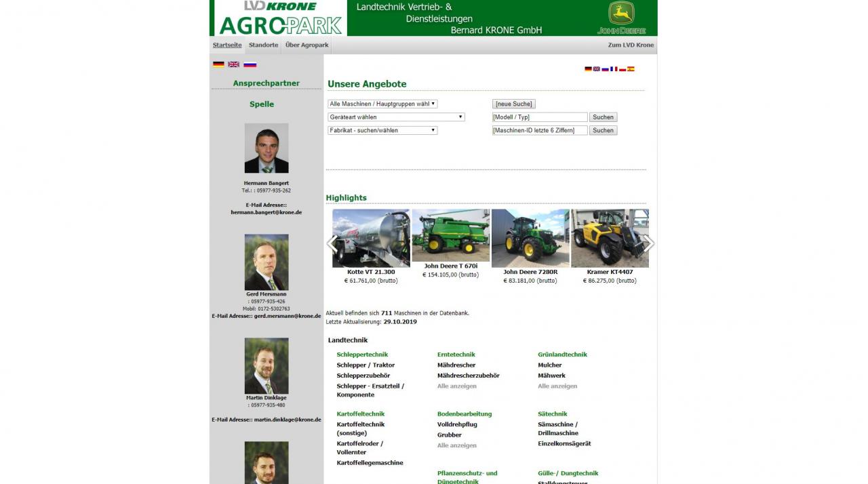The width and height of the screenshot is (868, 484).
Task: Open the 'Alle Maschinen / Hauptgruppen' dropdown
Action: [382, 104]
